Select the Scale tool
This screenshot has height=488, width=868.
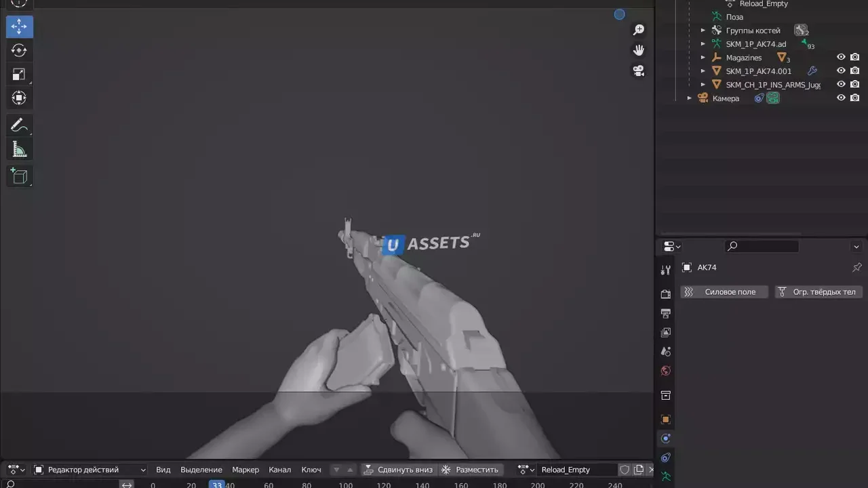click(x=19, y=74)
